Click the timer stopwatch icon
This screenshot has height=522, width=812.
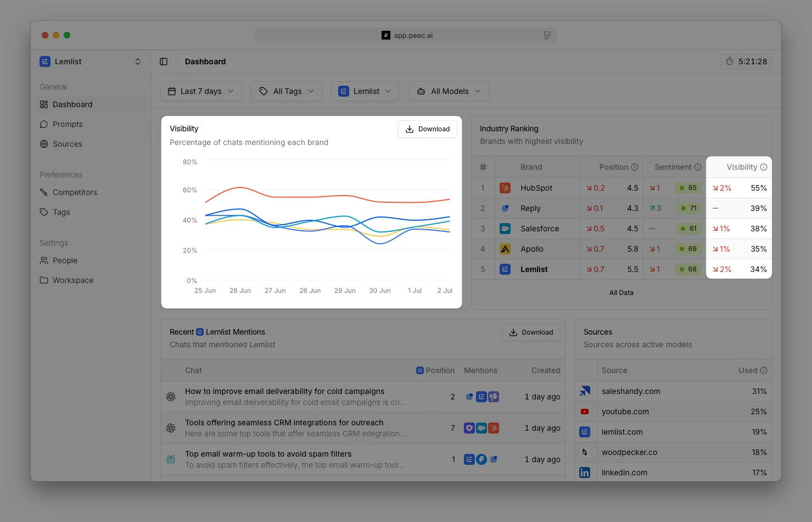pyautogui.click(x=730, y=62)
